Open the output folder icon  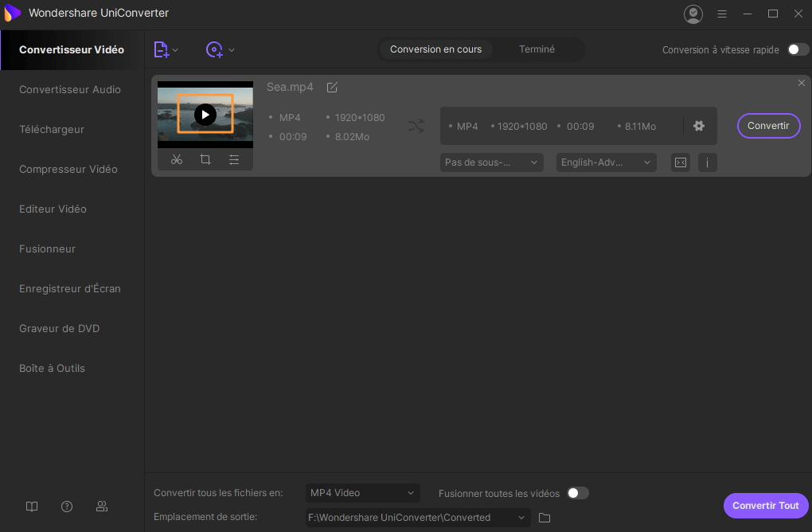click(x=545, y=518)
